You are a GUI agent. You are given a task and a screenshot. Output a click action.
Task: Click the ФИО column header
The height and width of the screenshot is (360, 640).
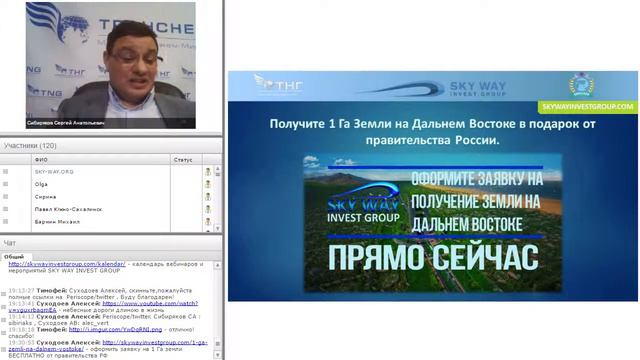click(x=100, y=160)
